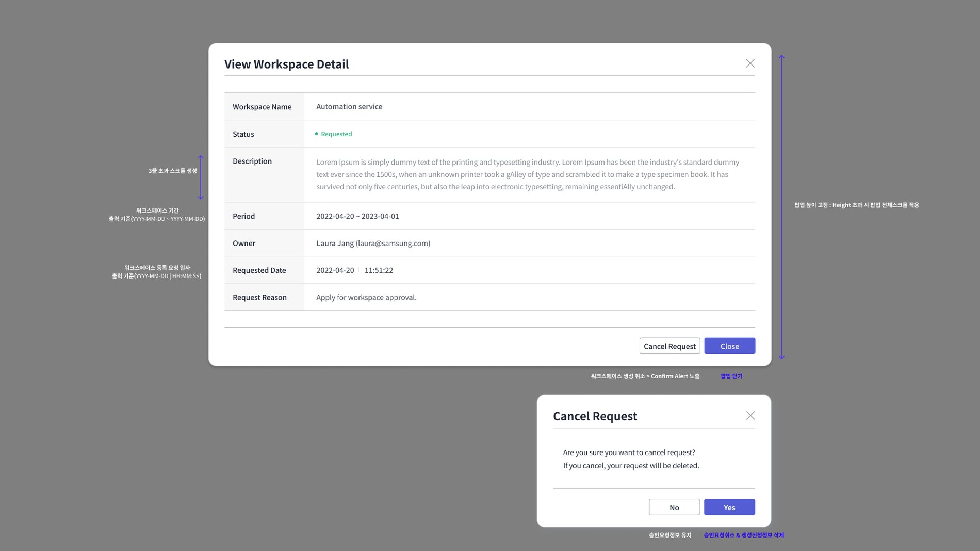Click the green Requested status text

[336, 134]
